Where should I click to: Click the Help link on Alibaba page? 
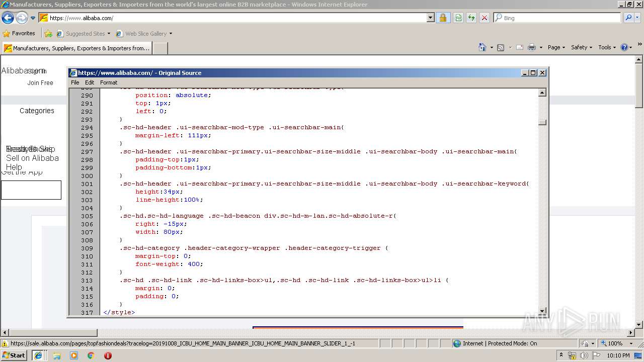tap(14, 167)
